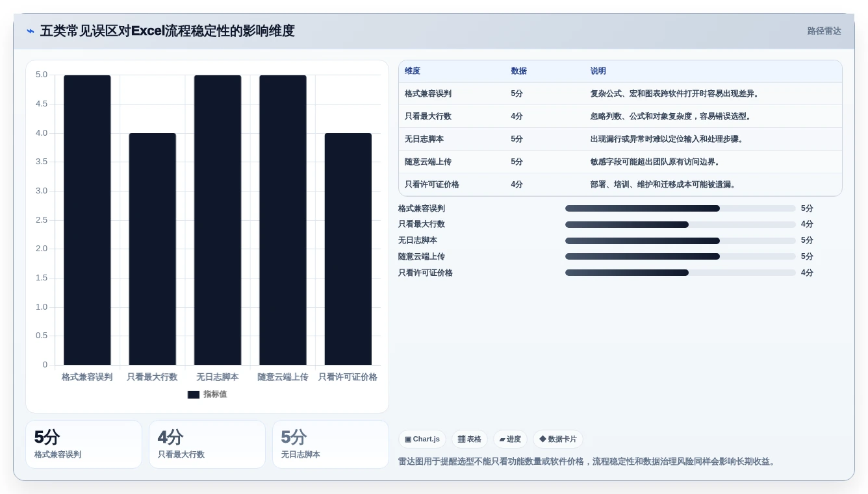
Task: Click the 格式兼容误判 bar in chart
Action: tap(87, 220)
